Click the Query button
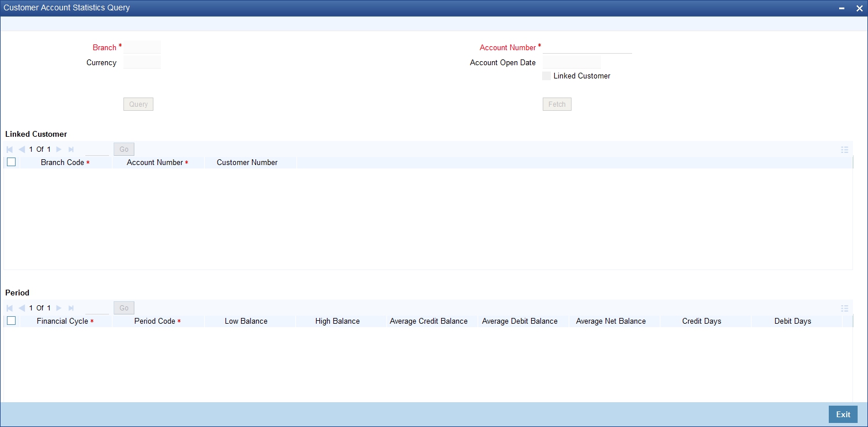 [138, 104]
